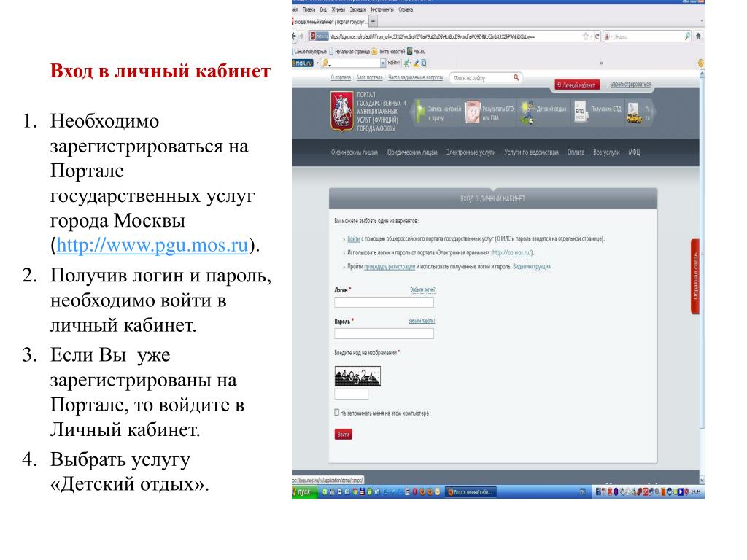Open the 'Правка' menu

[x=309, y=9]
